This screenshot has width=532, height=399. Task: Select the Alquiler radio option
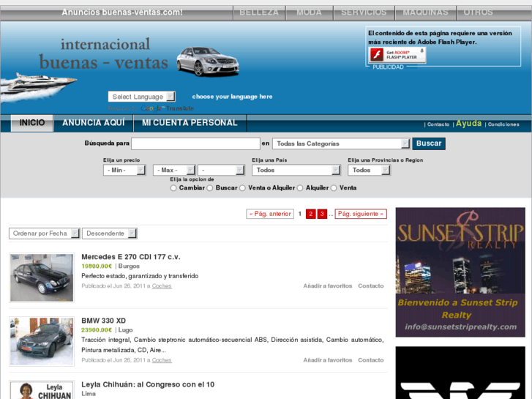click(x=300, y=188)
